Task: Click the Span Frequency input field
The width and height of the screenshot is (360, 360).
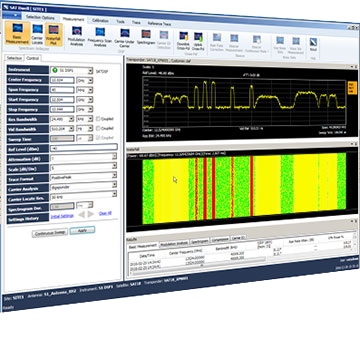Action: coord(62,90)
